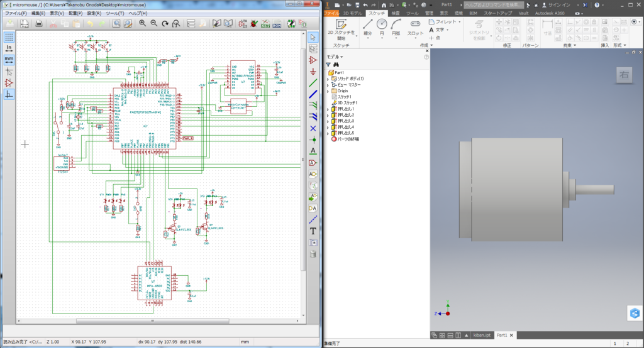Open the ツール(T) menu in KiCad
Screen dimensions: 644x348
coord(115,13)
